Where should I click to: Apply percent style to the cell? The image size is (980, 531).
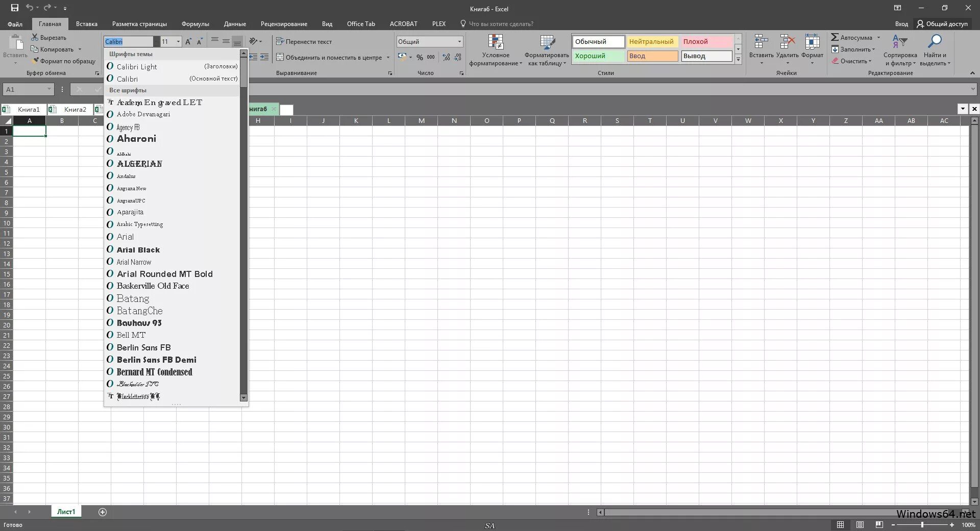420,57
